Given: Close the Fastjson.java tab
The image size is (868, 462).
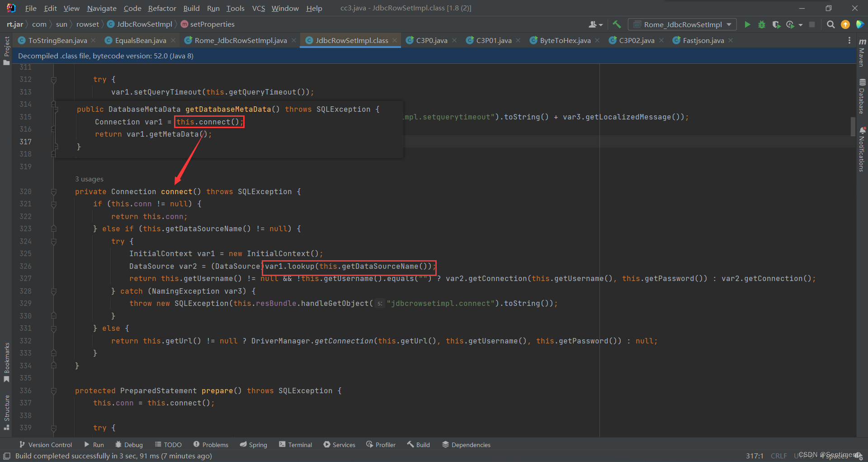Looking at the screenshot, I should (731, 40).
